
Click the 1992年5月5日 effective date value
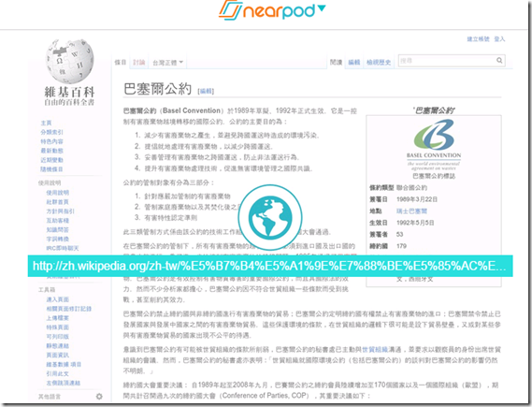point(415,223)
